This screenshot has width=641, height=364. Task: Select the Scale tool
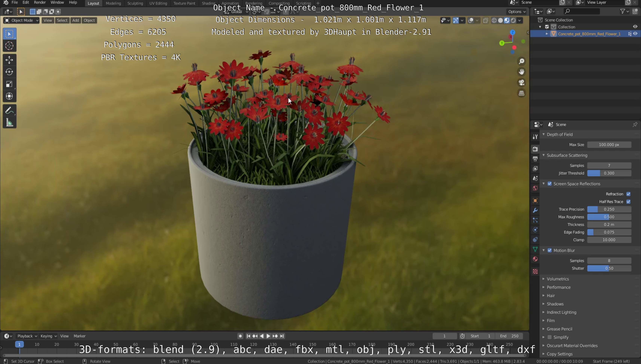[x=9, y=84]
